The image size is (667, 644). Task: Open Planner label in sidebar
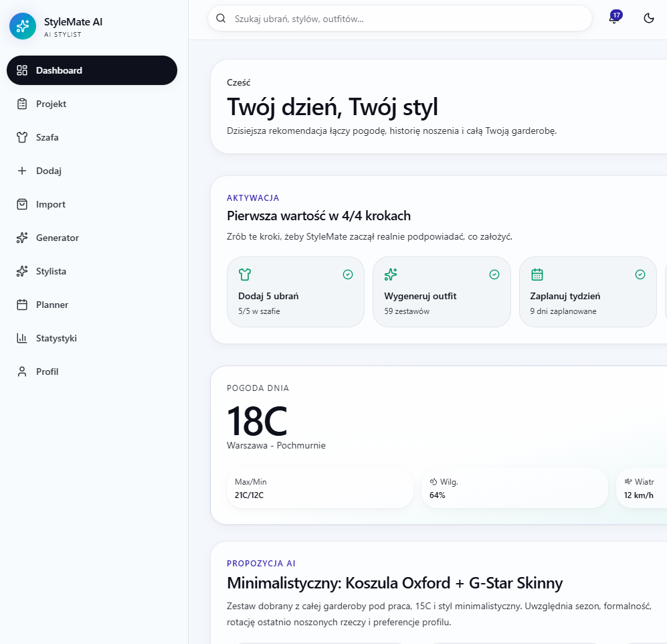pos(52,305)
